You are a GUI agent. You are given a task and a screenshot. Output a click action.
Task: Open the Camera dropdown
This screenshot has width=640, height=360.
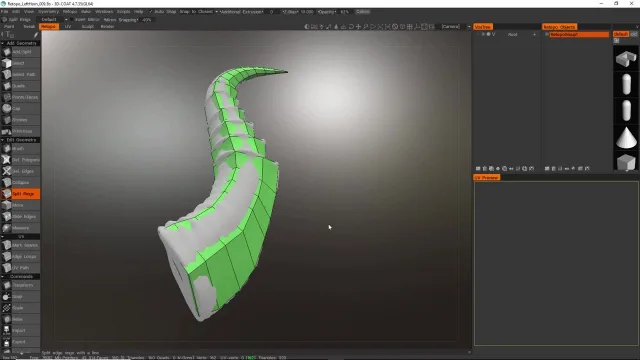pyautogui.click(x=456, y=27)
